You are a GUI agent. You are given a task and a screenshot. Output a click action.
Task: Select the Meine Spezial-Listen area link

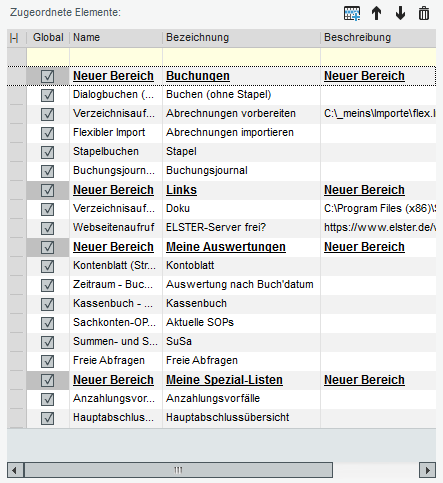point(224,380)
